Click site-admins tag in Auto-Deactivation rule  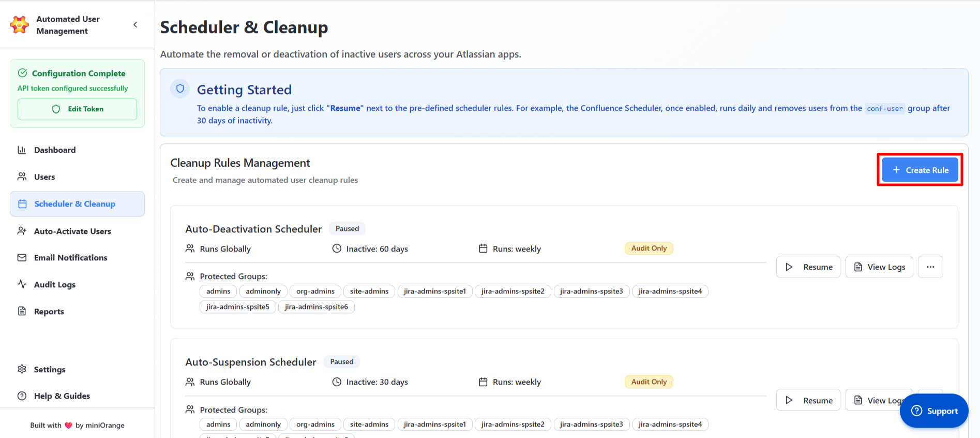pos(369,291)
